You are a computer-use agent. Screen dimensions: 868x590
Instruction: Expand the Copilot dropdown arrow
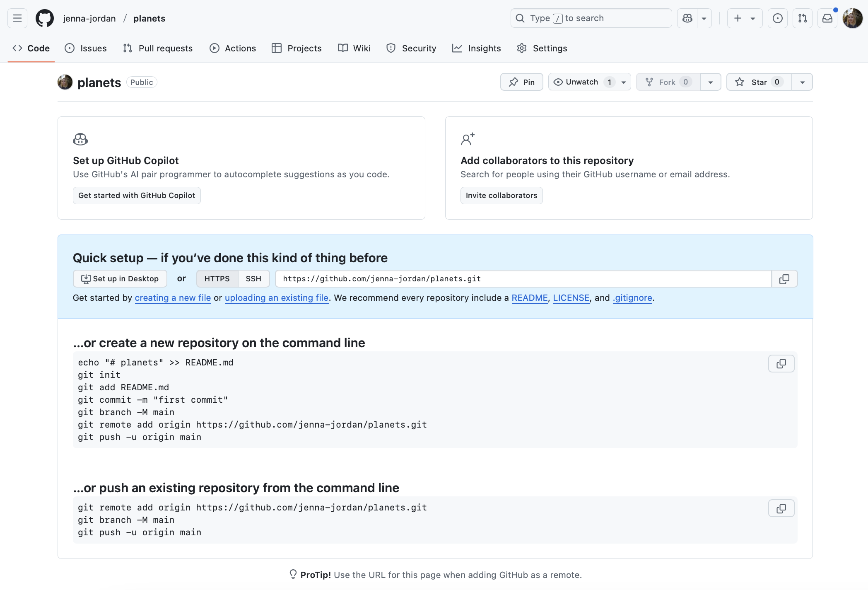click(x=704, y=18)
